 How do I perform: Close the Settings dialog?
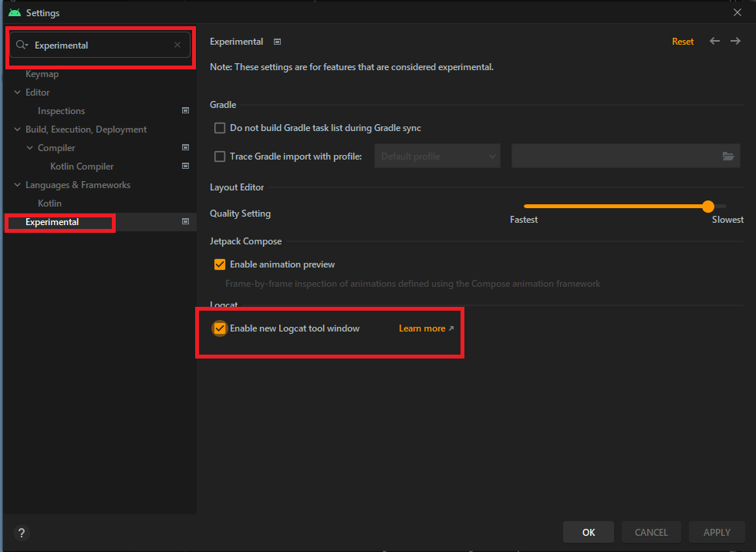point(737,12)
